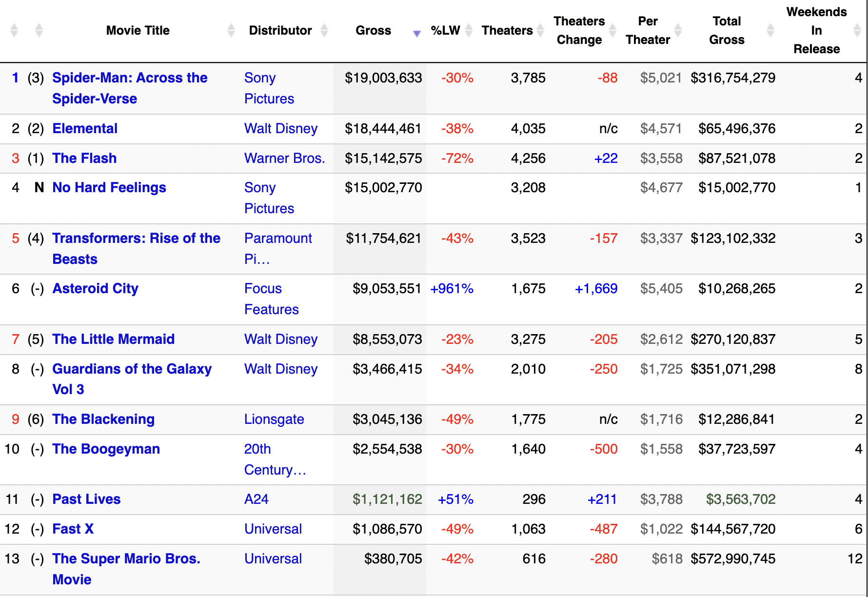Open Guardians of the Galaxy Vol 3 link
The image size is (868, 597).
(132, 379)
